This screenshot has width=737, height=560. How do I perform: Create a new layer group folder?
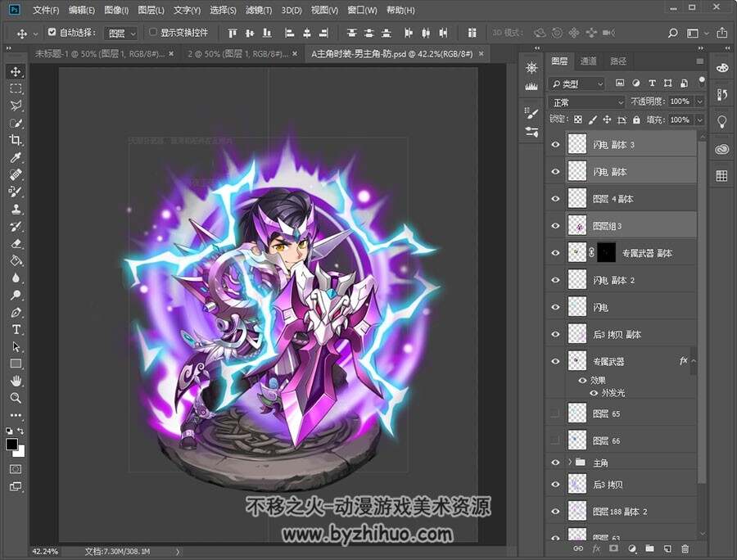click(649, 549)
